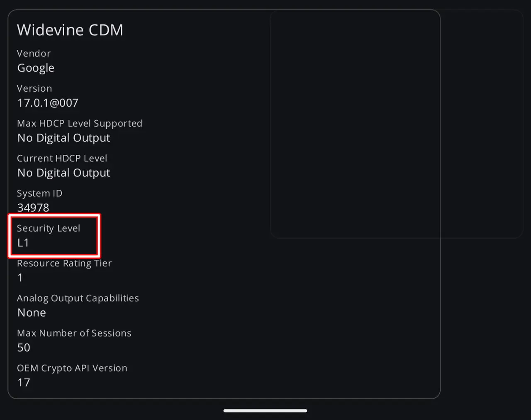Click the L1 security level value

(23, 243)
